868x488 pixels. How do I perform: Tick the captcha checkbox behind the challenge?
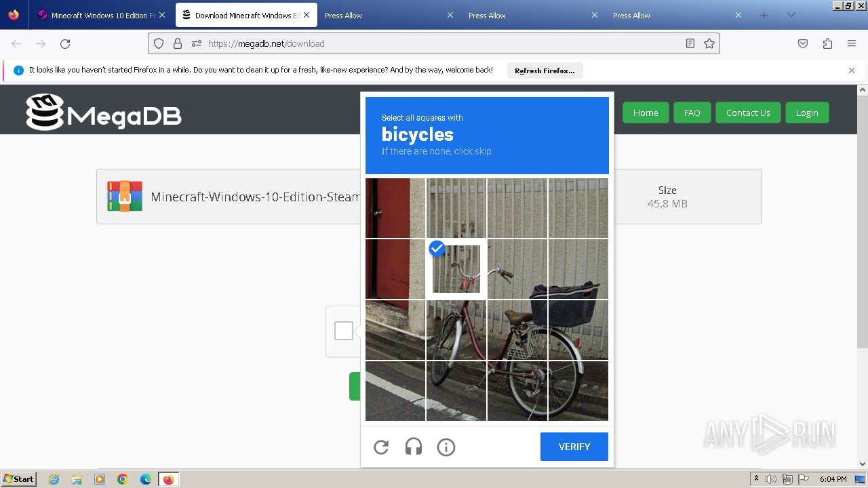(x=344, y=331)
